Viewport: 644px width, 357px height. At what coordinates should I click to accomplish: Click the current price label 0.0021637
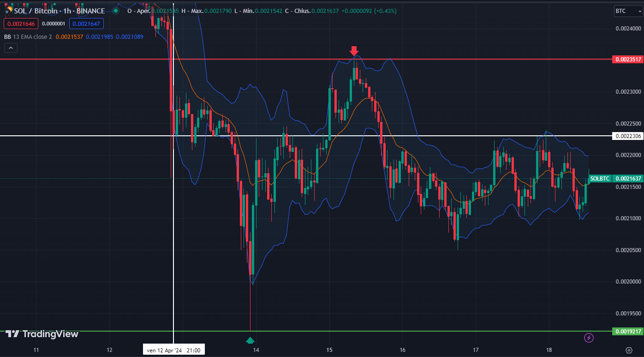point(627,178)
